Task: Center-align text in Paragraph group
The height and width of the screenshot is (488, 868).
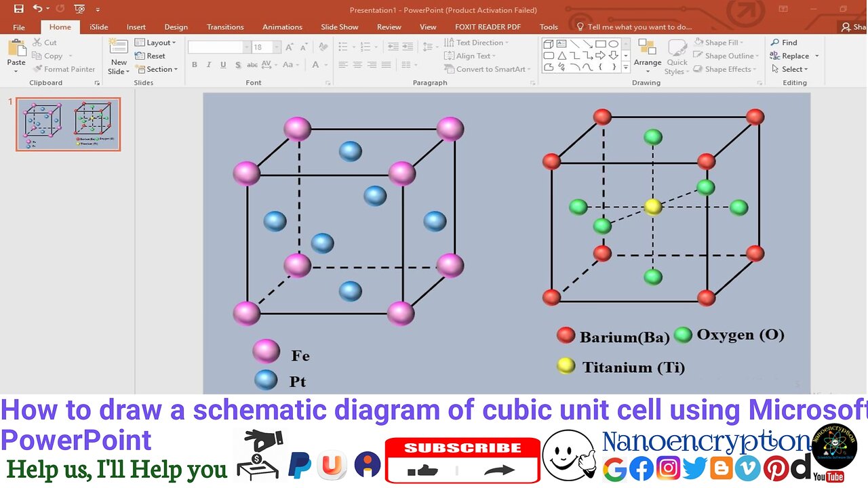Action: (357, 65)
